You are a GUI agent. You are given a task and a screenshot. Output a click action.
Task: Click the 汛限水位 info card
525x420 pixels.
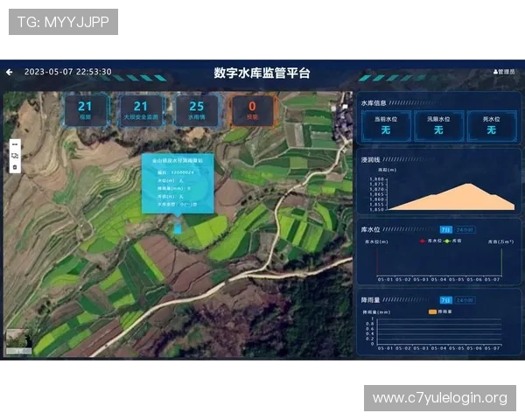(438, 126)
